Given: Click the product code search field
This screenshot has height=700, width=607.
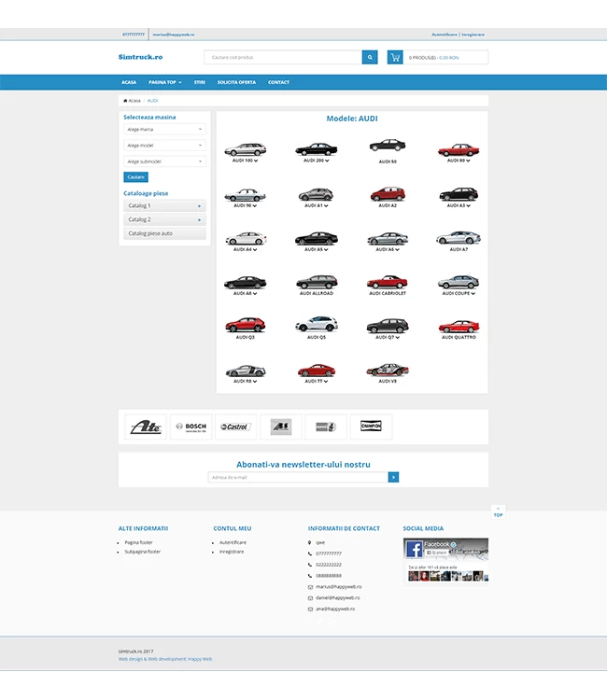Looking at the screenshot, I should [x=283, y=57].
